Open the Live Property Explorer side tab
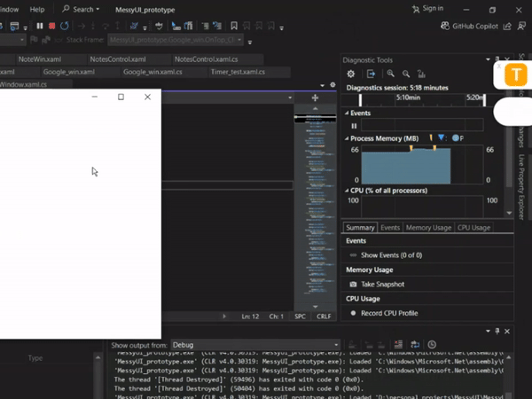The height and width of the screenshot is (399, 532). [521, 187]
